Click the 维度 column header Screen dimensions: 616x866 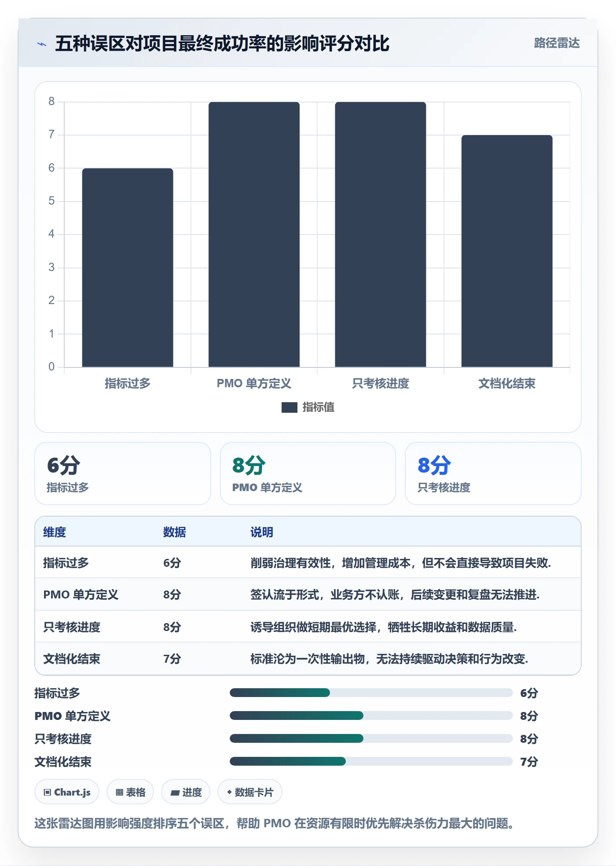[55, 532]
